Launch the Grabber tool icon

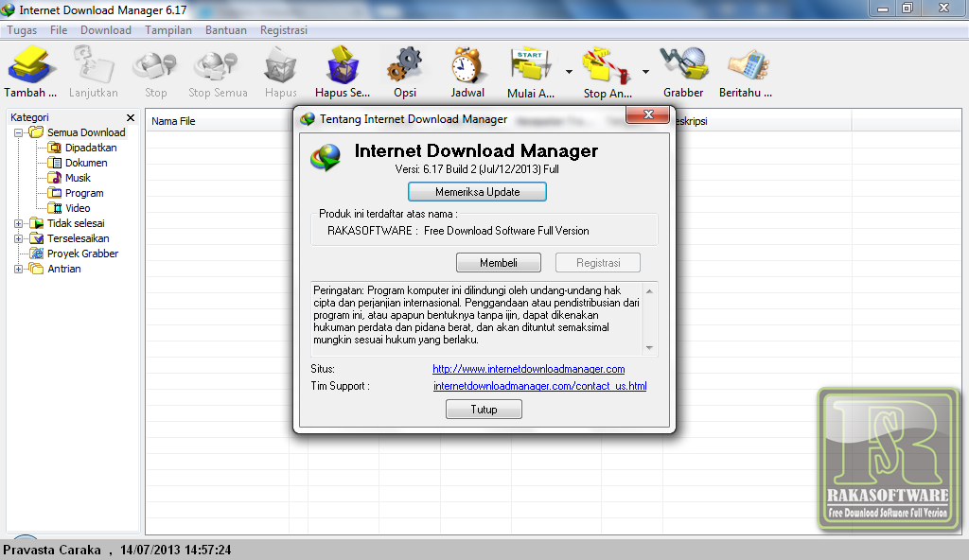[683, 64]
